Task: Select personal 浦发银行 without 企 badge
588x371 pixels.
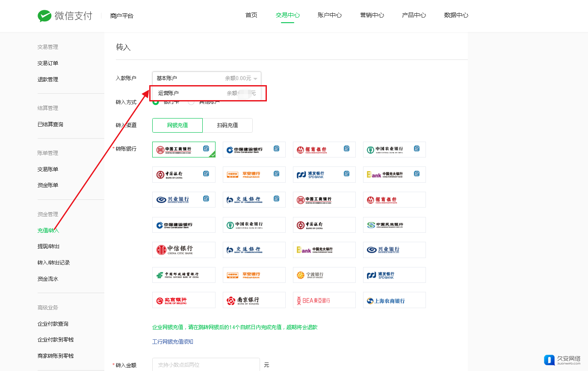Action: point(394,275)
